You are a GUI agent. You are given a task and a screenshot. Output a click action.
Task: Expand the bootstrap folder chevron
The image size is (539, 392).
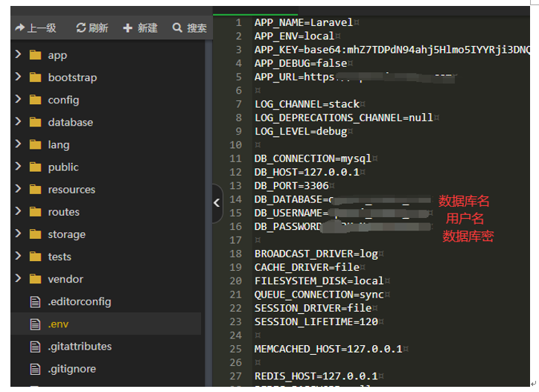pos(17,77)
